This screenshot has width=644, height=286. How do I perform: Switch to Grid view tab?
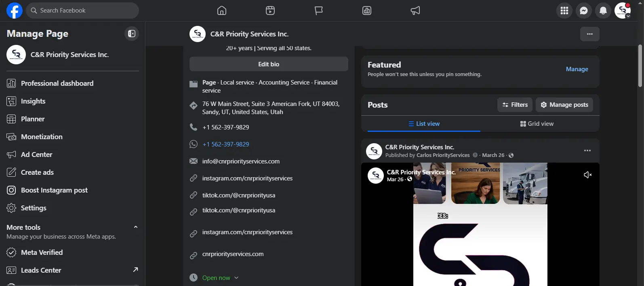(x=537, y=124)
